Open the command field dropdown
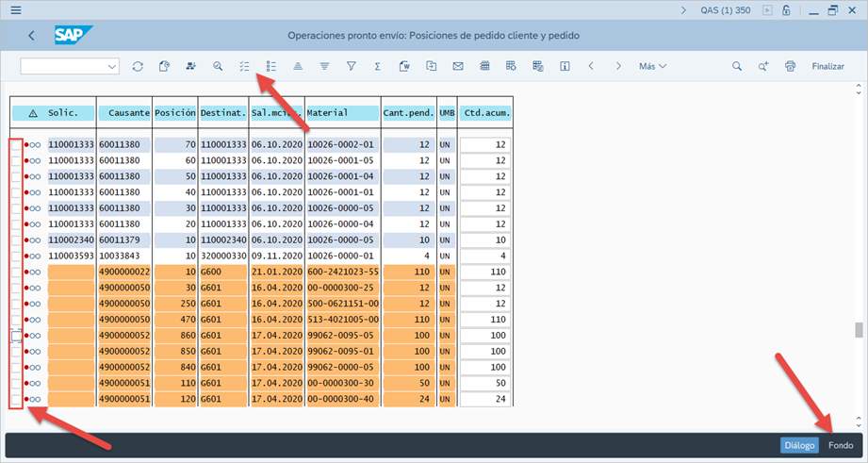 pyautogui.click(x=113, y=67)
